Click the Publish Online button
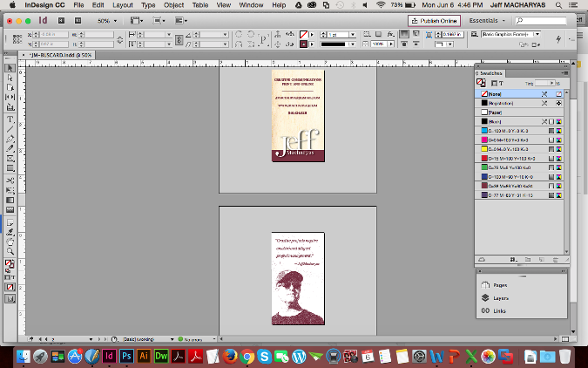The image size is (588, 368). coord(434,19)
